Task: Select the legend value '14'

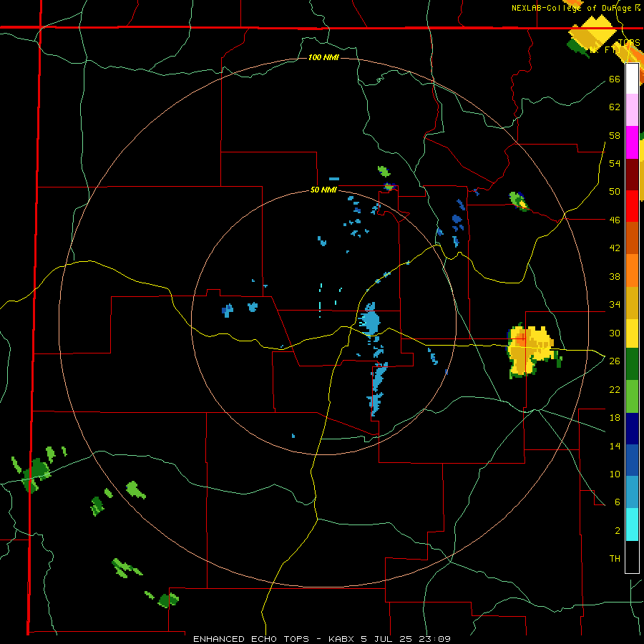Action: coord(615,446)
